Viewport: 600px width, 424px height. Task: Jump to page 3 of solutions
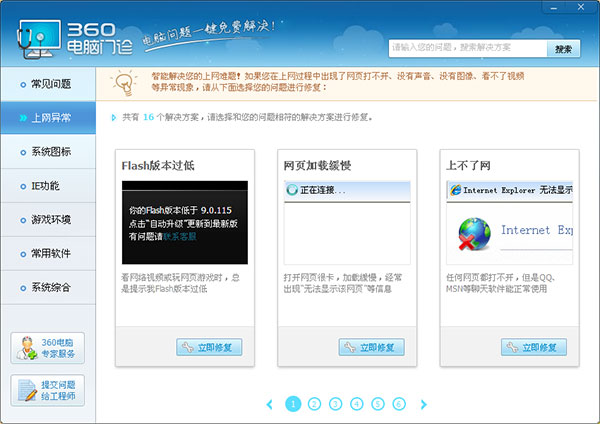336,404
